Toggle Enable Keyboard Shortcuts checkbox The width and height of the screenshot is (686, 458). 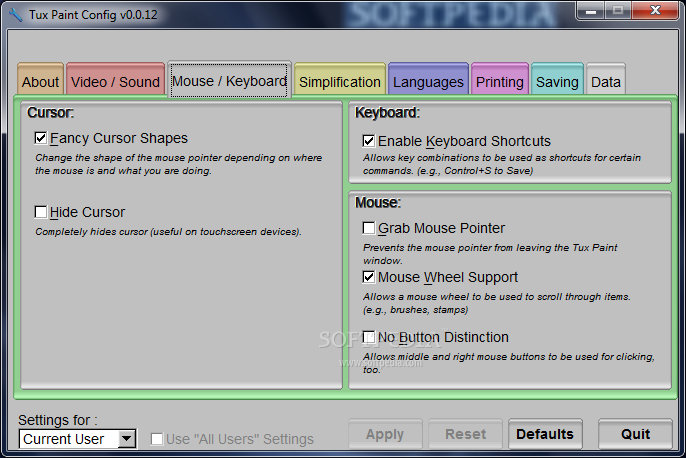tap(369, 141)
